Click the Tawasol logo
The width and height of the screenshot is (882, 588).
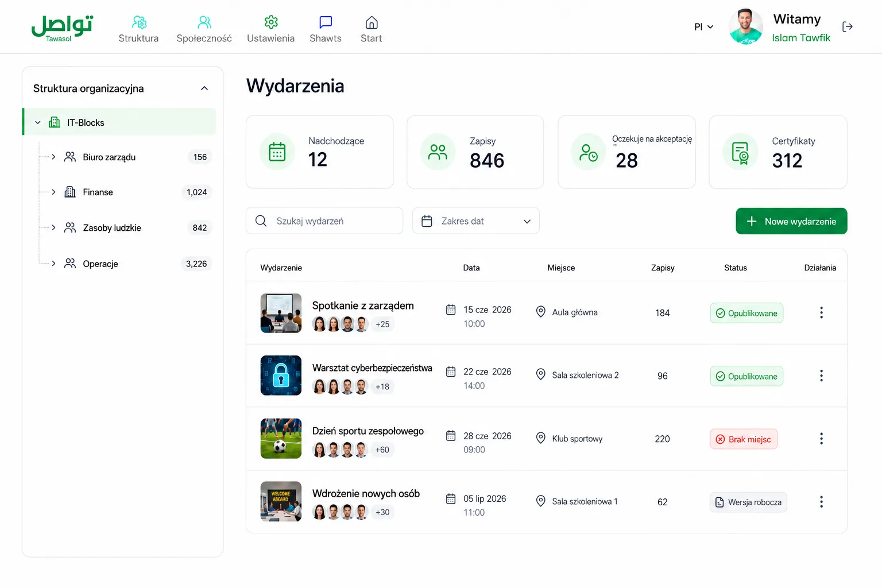[x=62, y=28]
